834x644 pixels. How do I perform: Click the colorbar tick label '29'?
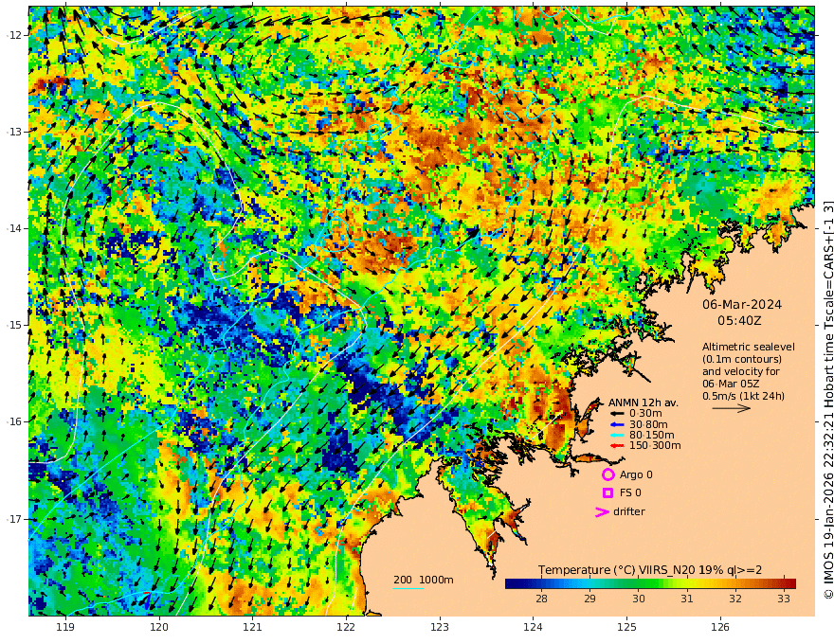pyautogui.click(x=589, y=599)
